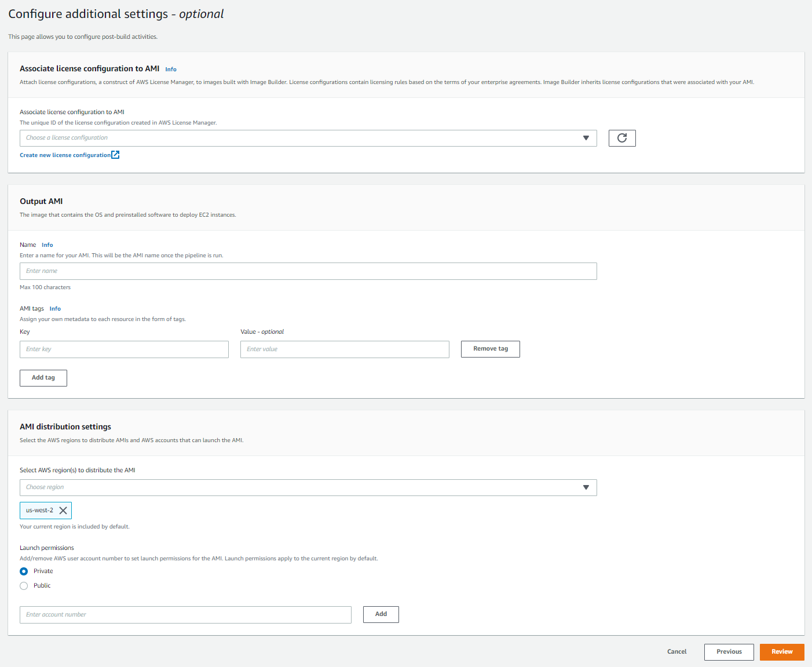The height and width of the screenshot is (667, 812).
Task: Click the Add tag button
Action: (x=43, y=377)
